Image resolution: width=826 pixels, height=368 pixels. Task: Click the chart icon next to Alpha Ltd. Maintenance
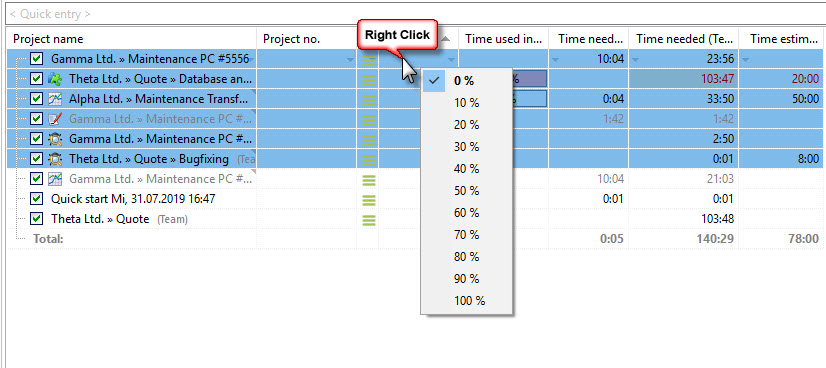(55, 99)
